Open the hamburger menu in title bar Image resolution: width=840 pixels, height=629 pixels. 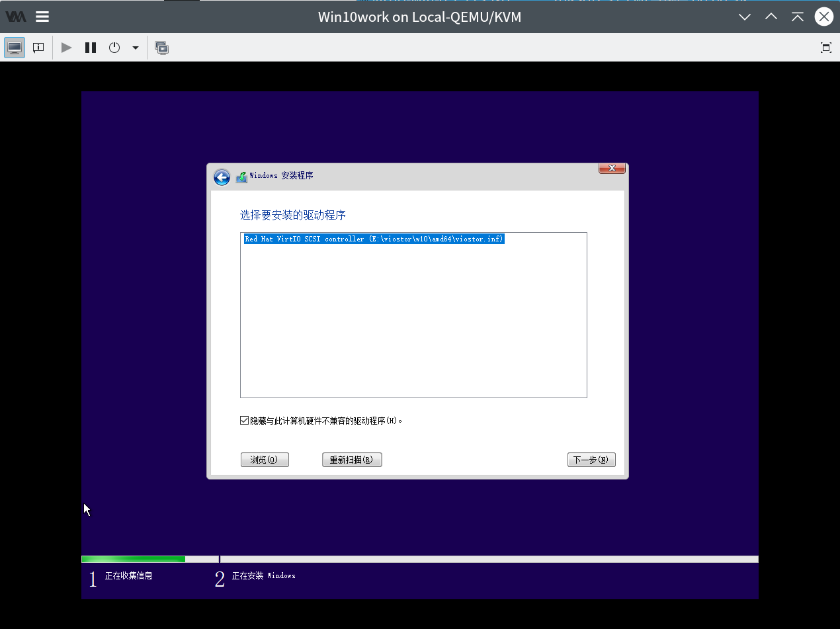click(x=42, y=17)
